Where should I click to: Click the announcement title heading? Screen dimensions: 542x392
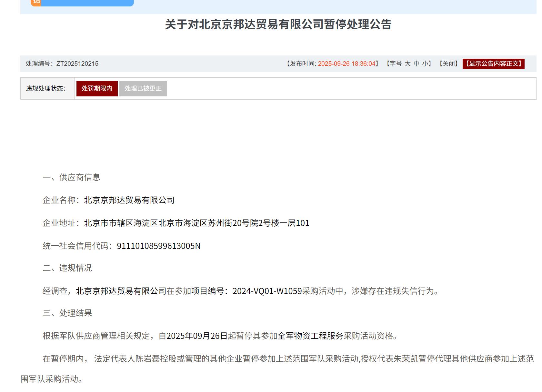tap(278, 24)
